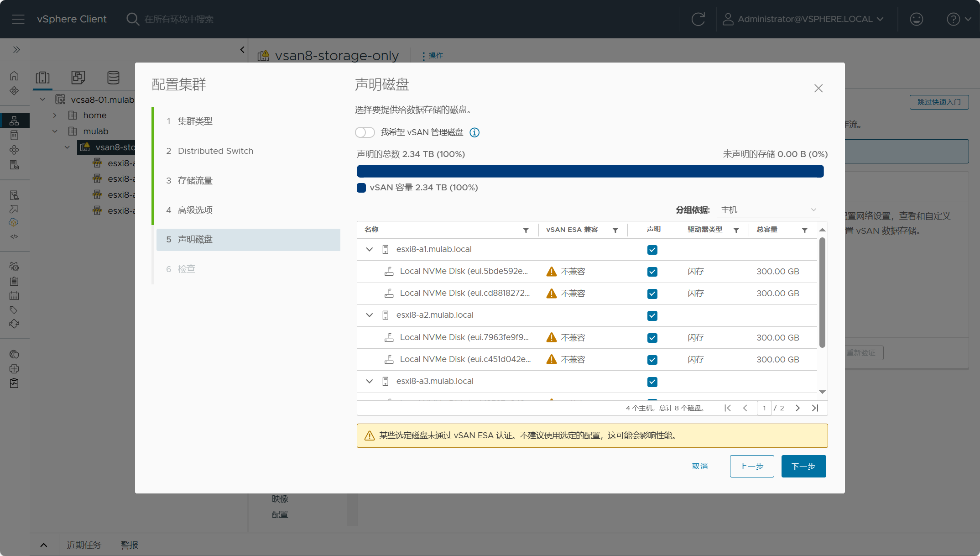The height and width of the screenshot is (556, 980).
Task: Open the 分组依据 主机 dropdown
Action: coord(769,210)
